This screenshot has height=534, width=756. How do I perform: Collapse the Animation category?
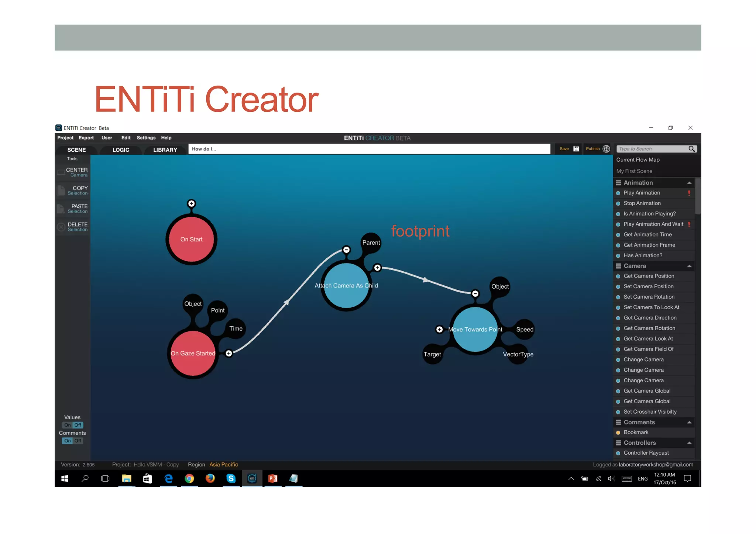689,183
